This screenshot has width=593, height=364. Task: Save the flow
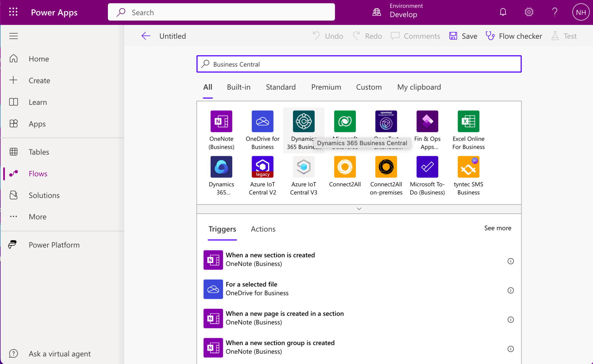click(x=463, y=36)
